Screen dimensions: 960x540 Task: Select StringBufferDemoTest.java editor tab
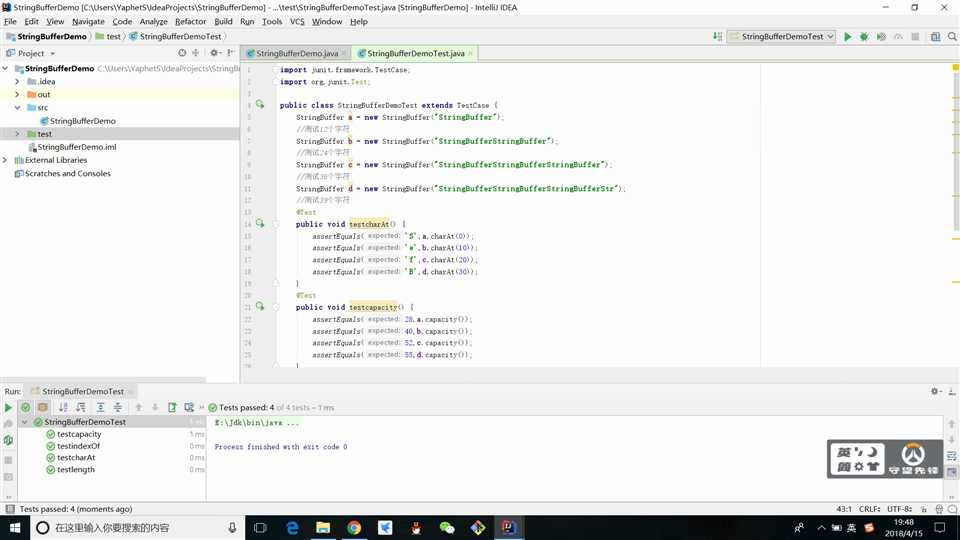coord(415,53)
